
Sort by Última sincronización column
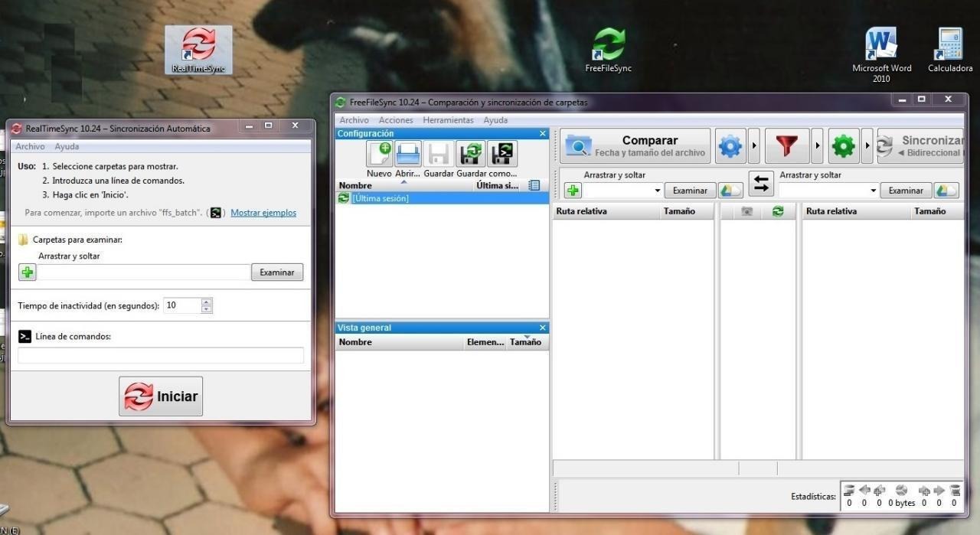coord(498,185)
